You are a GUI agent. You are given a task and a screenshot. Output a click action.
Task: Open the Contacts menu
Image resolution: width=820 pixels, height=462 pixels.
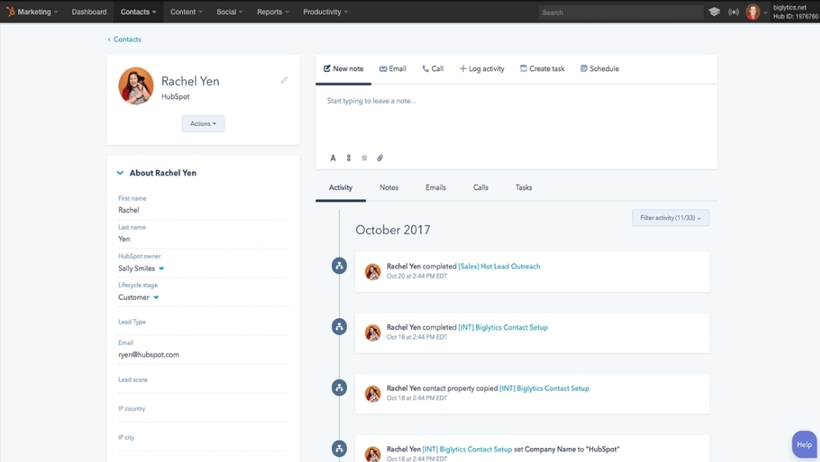coord(138,12)
